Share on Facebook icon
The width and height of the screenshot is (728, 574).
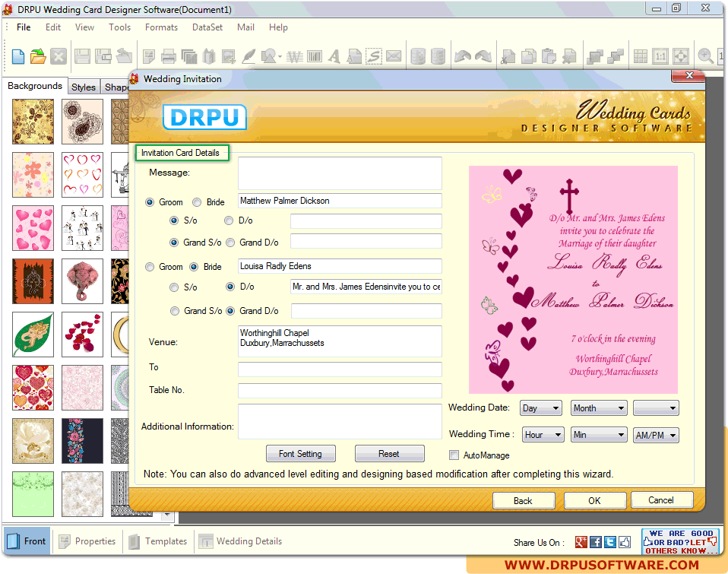[596, 542]
